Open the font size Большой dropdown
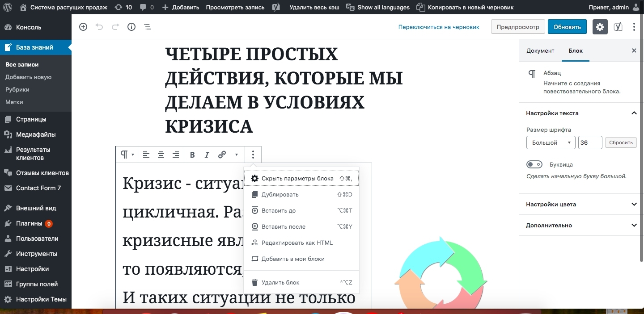The width and height of the screenshot is (644, 314). (x=551, y=142)
